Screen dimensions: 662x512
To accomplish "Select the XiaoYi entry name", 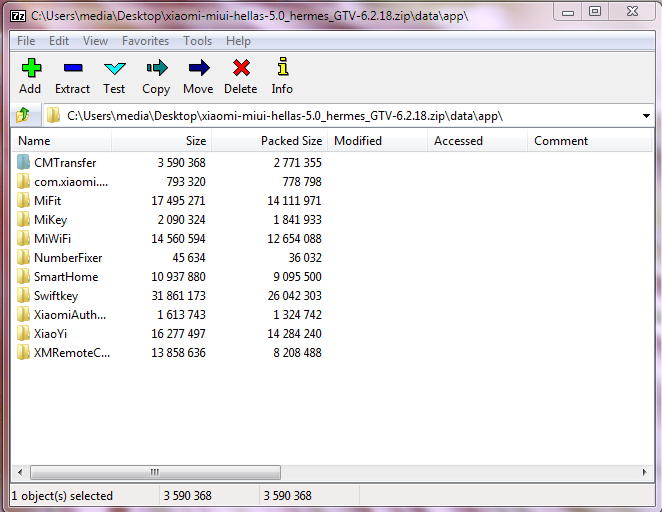I will tap(50, 333).
